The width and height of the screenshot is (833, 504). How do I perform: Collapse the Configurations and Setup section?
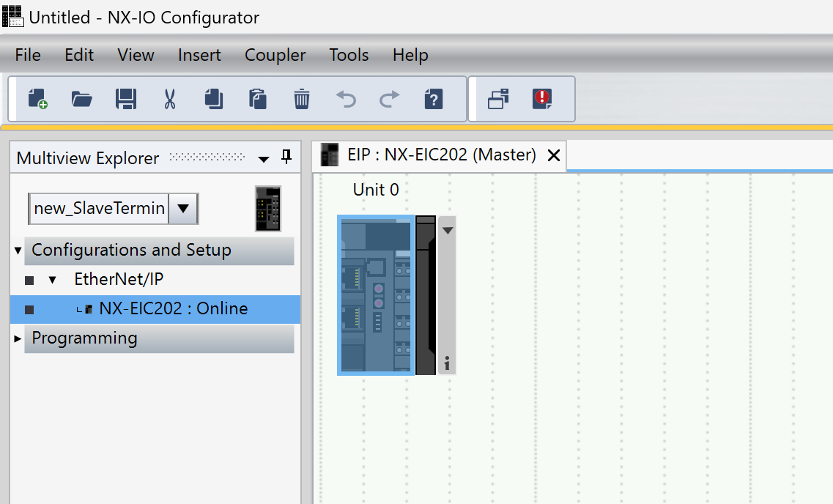coord(18,251)
